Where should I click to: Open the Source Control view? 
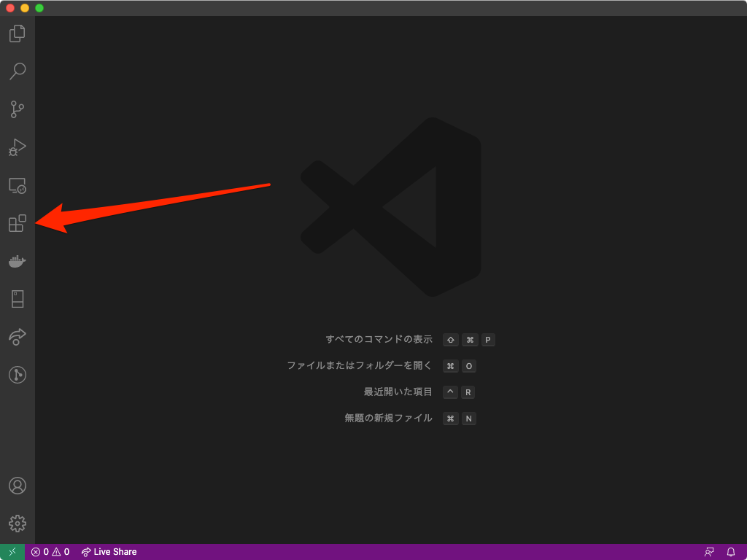(x=16, y=109)
